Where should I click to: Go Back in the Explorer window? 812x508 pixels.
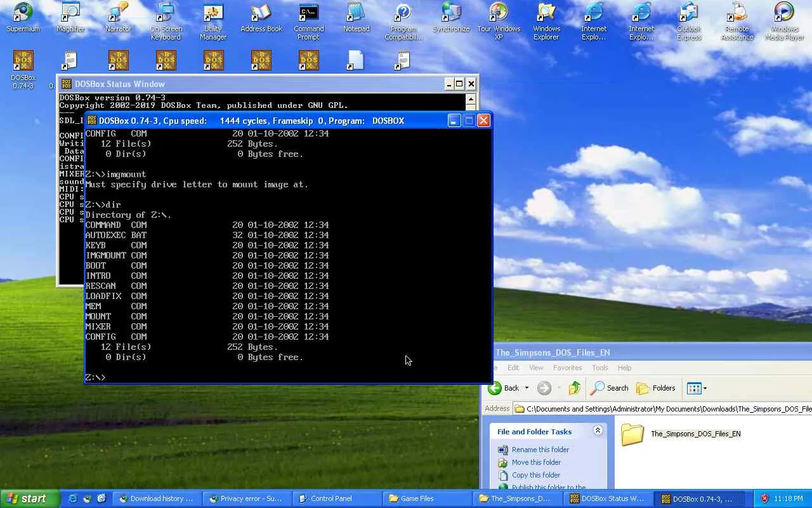click(x=504, y=388)
